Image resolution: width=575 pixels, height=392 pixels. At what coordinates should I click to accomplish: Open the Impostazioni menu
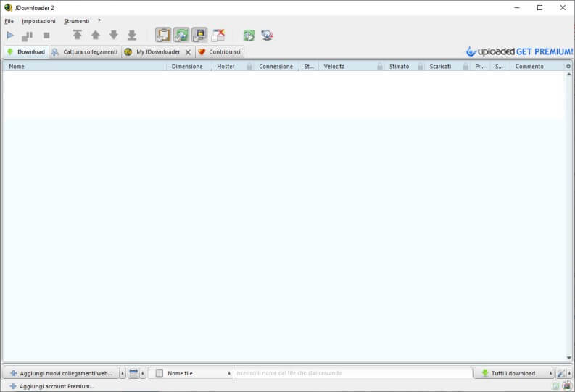38,21
